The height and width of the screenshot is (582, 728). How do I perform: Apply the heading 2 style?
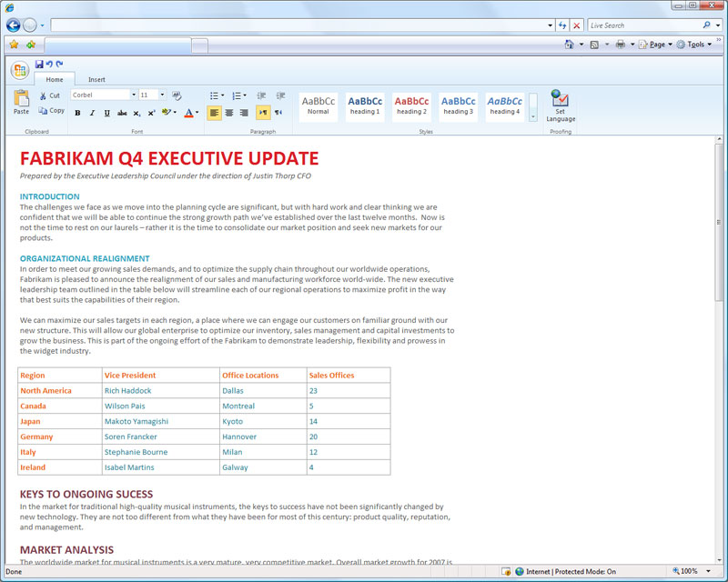pos(411,106)
